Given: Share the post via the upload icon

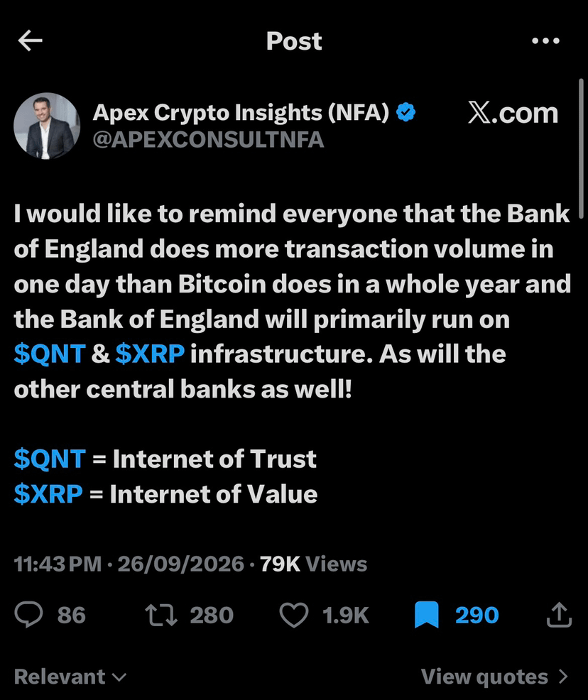Looking at the screenshot, I should pos(559,614).
